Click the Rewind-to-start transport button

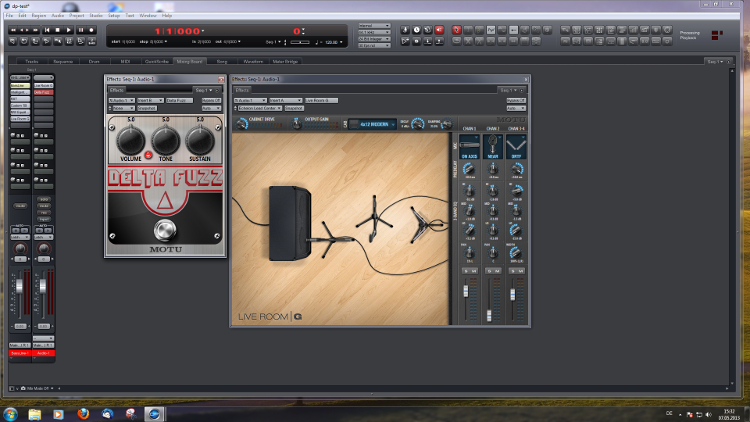point(47,30)
